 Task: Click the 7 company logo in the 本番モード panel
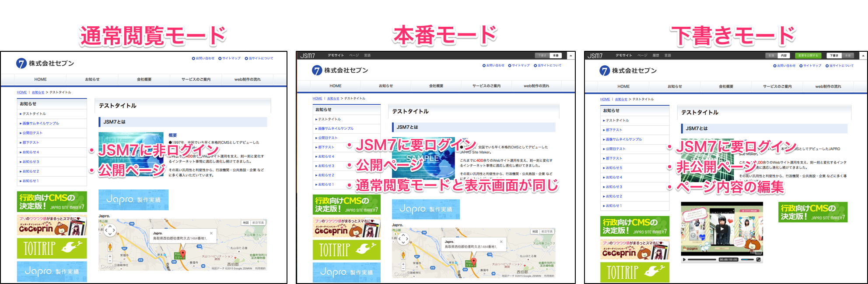[317, 70]
